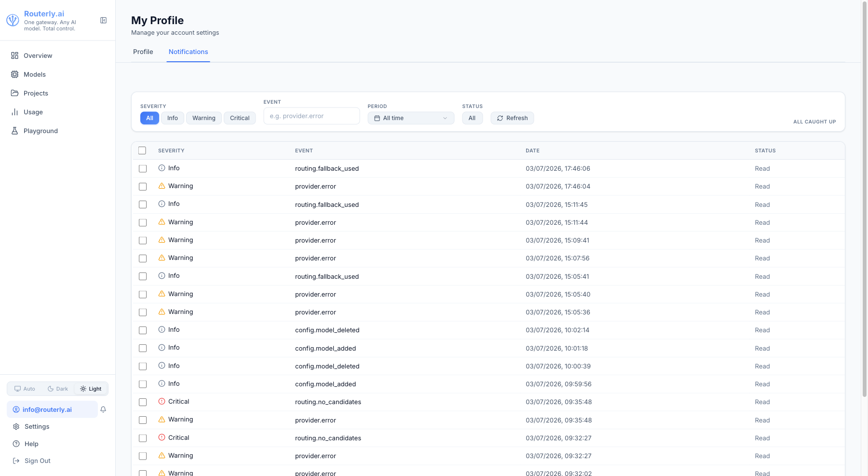The image size is (868, 476).
Task: Click the notification bell icon
Action: point(103,409)
